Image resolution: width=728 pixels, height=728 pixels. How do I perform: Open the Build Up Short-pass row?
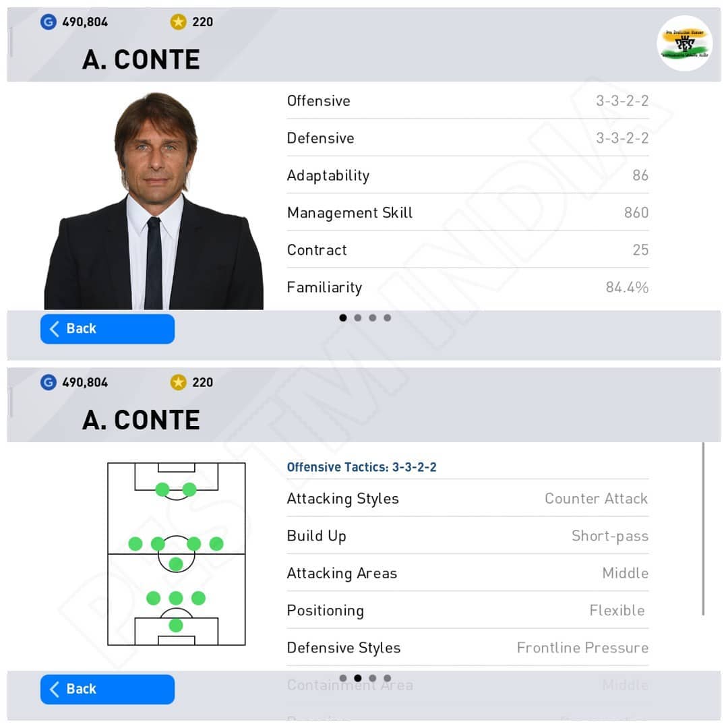[x=468, y=535]
